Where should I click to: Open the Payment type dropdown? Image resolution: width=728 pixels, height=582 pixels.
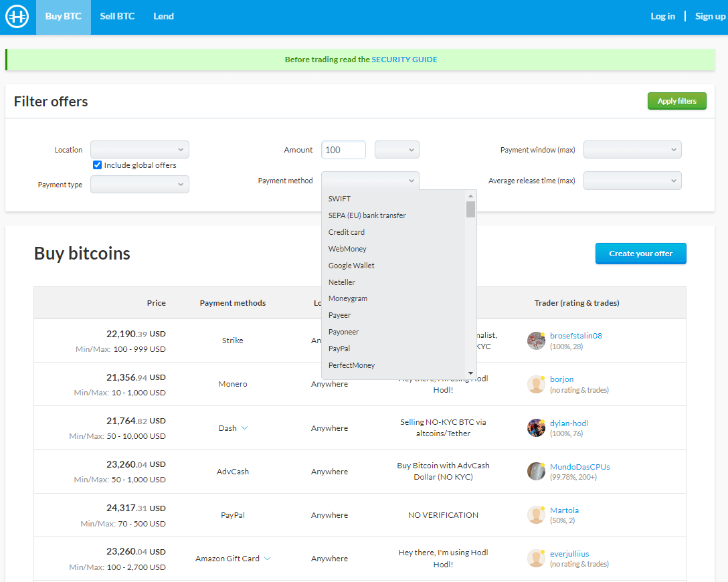140,184
